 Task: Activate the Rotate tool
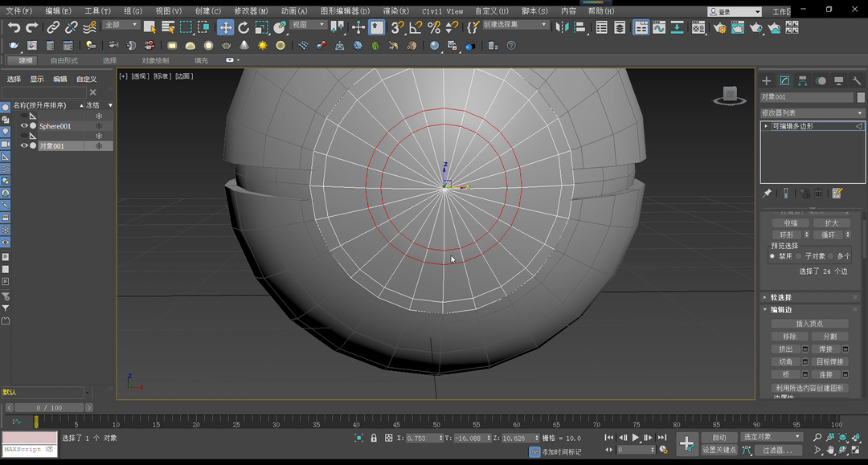point(244,27)
